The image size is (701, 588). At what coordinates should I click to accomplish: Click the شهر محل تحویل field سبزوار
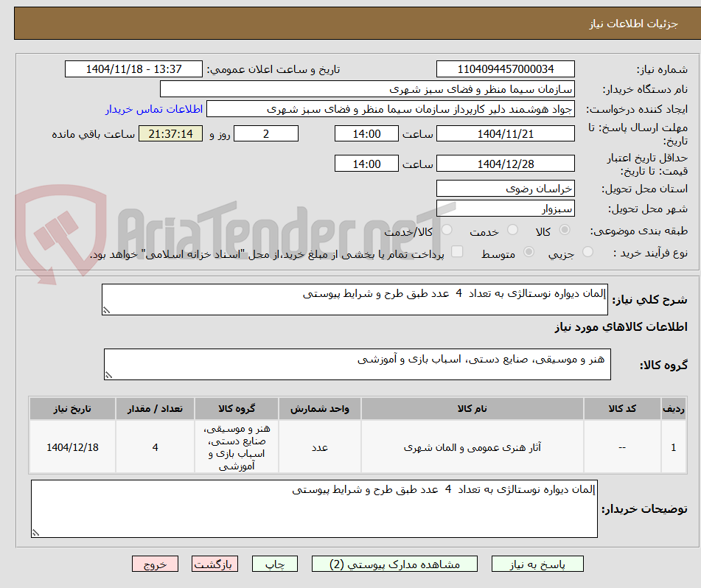(505, 209)
